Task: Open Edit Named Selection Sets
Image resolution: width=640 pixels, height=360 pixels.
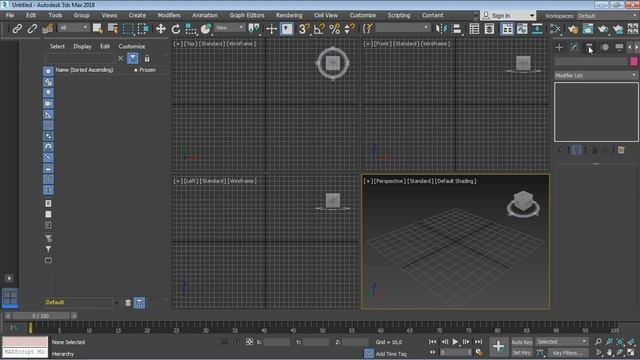Action: pos(368,29)
